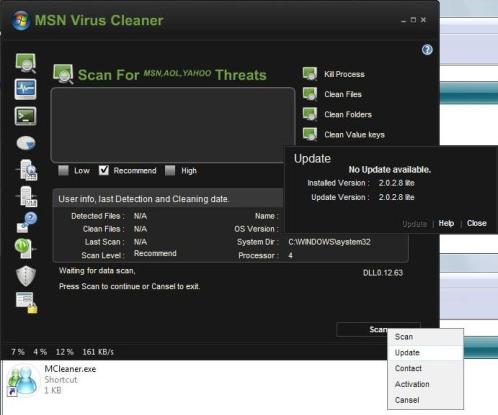The width and height of the screenshot is (498, 415).
Task: Click the disk drive sidebar icon
Action: 26,143
